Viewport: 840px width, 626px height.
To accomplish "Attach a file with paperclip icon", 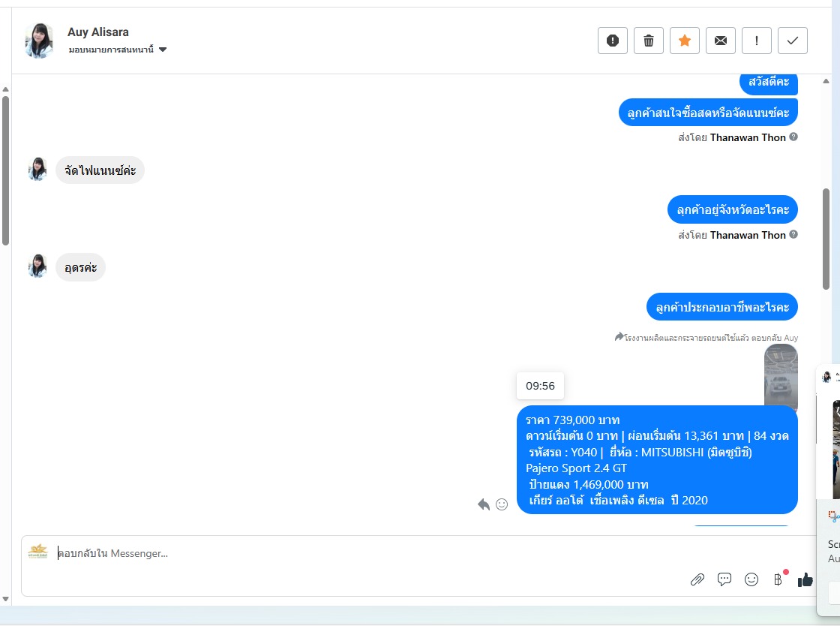I will pyautogui.click(x=697, y=579).
